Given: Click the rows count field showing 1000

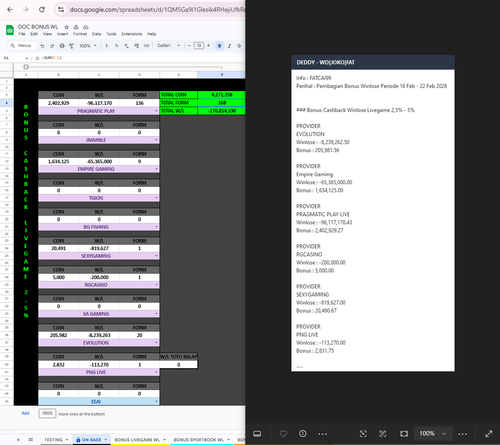Looking at the screenshot, I should (47, 413).
